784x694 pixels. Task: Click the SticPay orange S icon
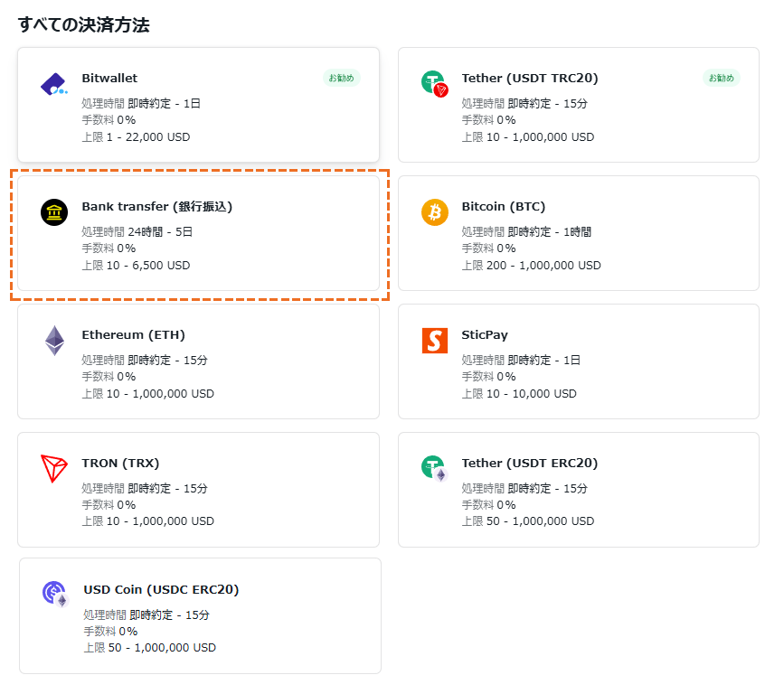[434, 341]
